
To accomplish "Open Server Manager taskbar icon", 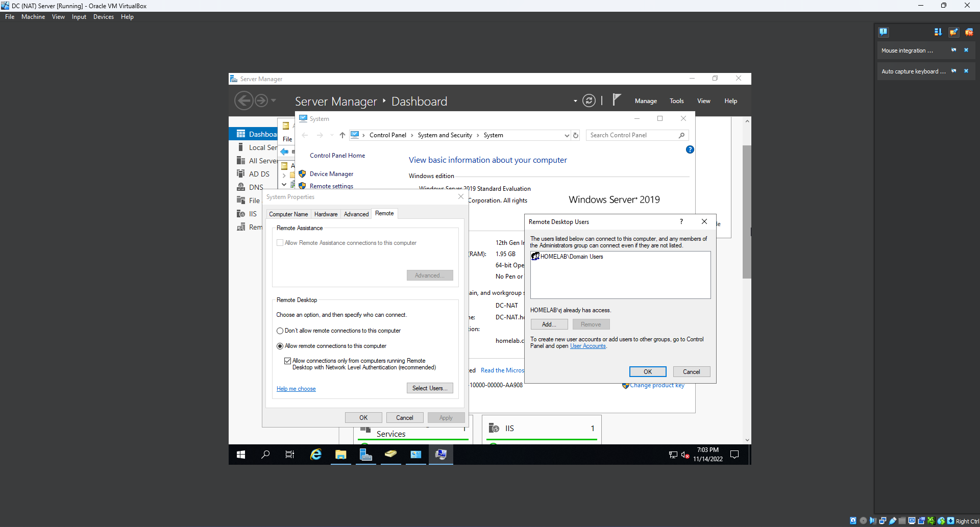I will coord(366,455).
